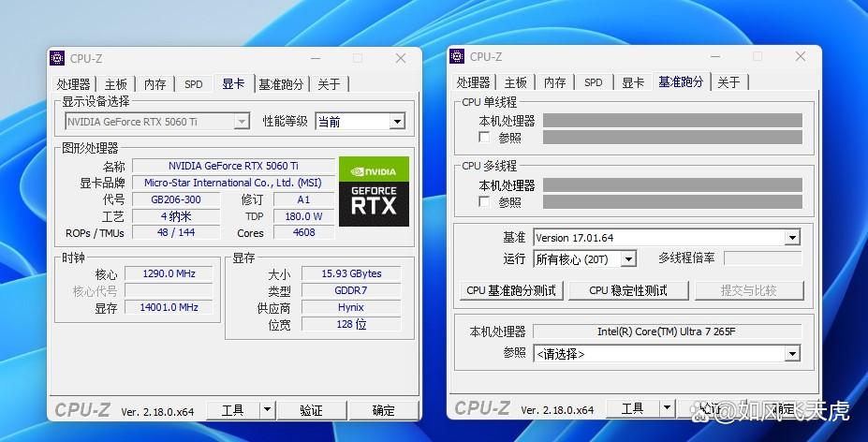Click the NVIDIA GeForce RTX logo

coord(374,191)
